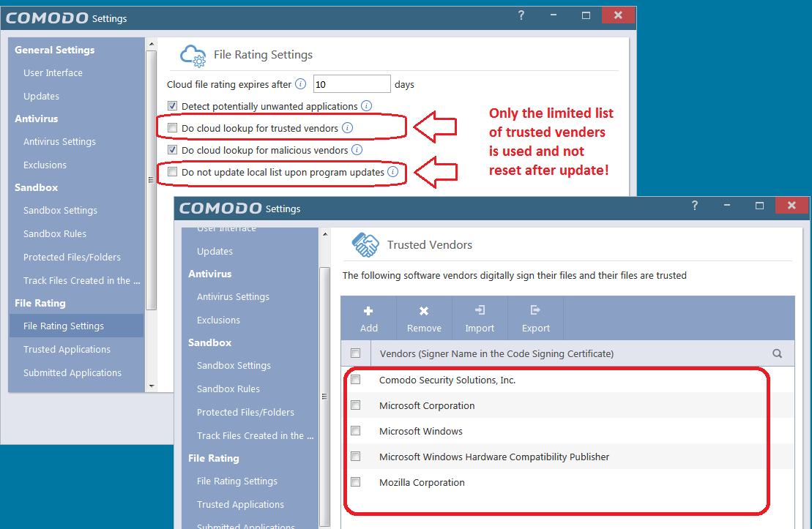
Task: Minimize the front Trusted Vendors window
Action: pos(726,206)
